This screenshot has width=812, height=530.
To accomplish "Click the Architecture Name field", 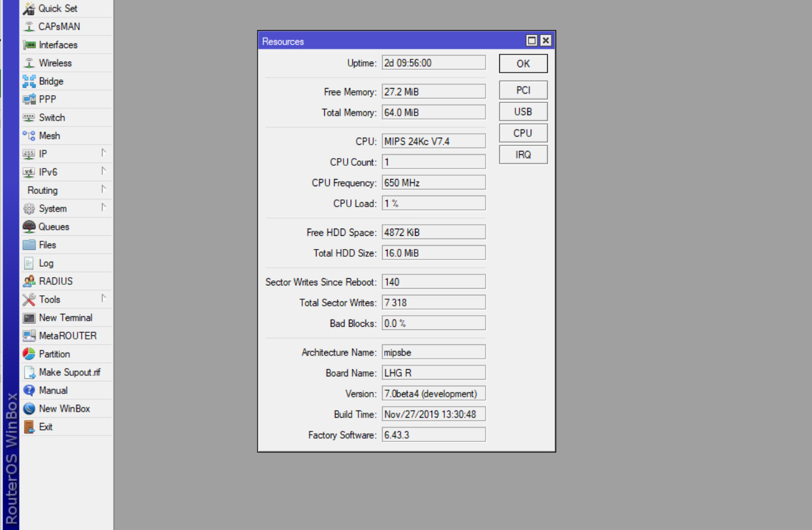I will click(x=434, y=352).
